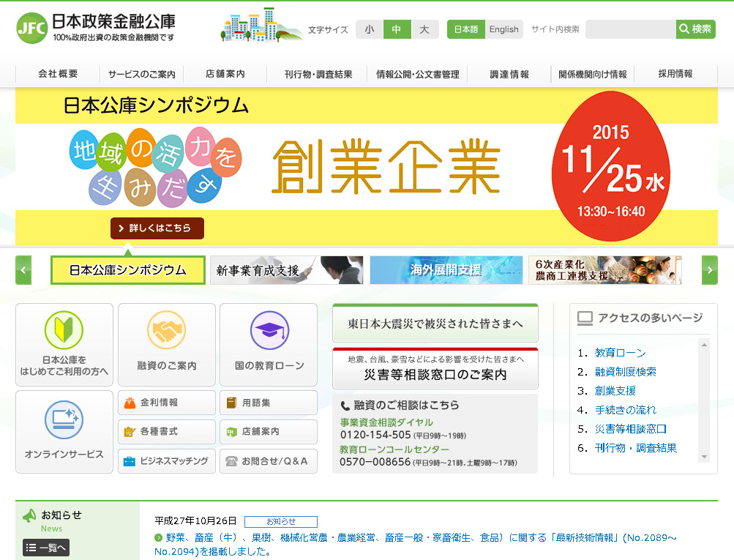Open the 創業支援 ranking link

click(x=615, y=390)
